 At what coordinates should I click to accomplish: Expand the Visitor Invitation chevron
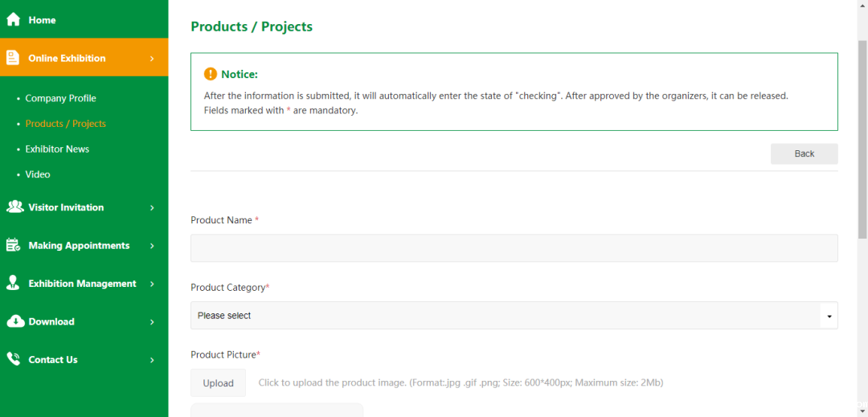(x=152, y=207)
